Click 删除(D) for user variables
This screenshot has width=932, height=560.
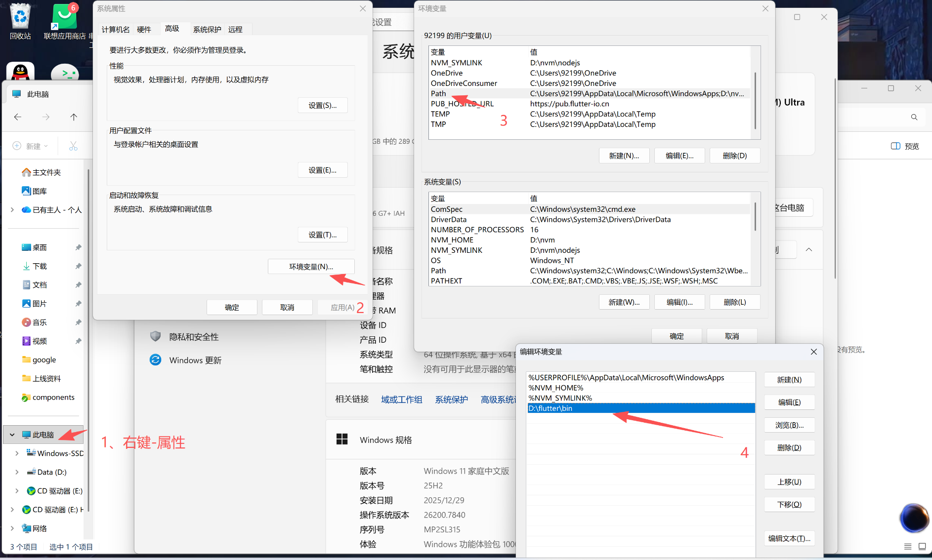pyautogui.click(x=735, y=156)
